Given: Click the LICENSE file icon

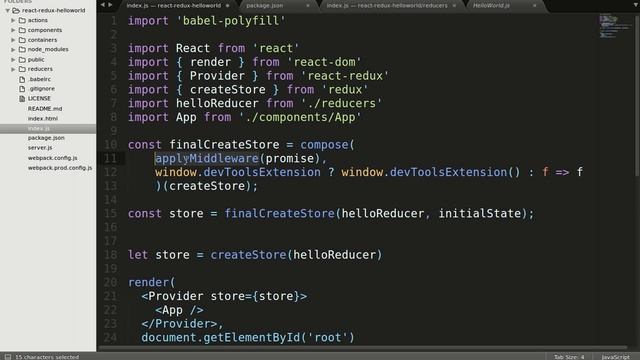Looking at the screenshot, I should pos(22,98).
